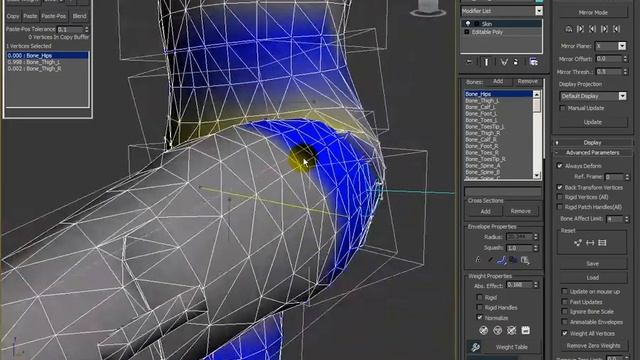
Task: Collapse Advanced Parameters rollout
Action: pyautogui.click(x=593, y=153)
